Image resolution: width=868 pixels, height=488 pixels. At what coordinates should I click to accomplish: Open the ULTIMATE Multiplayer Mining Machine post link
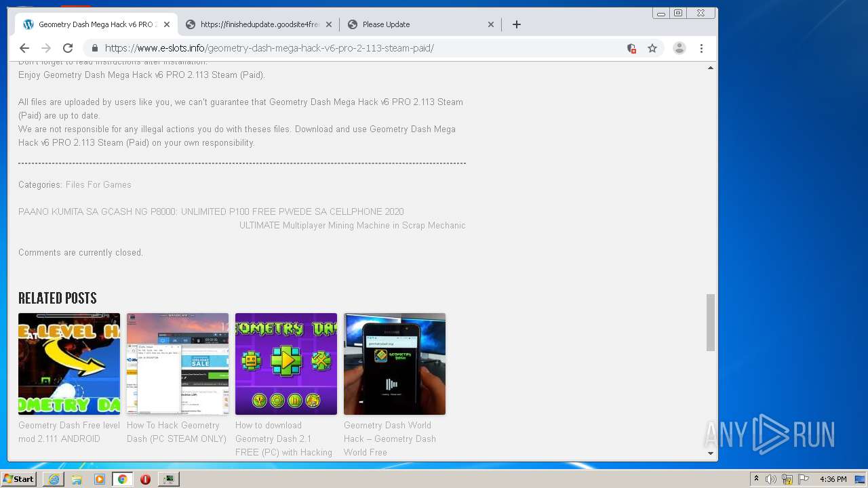pyautogui.click(x=353, y=225)
